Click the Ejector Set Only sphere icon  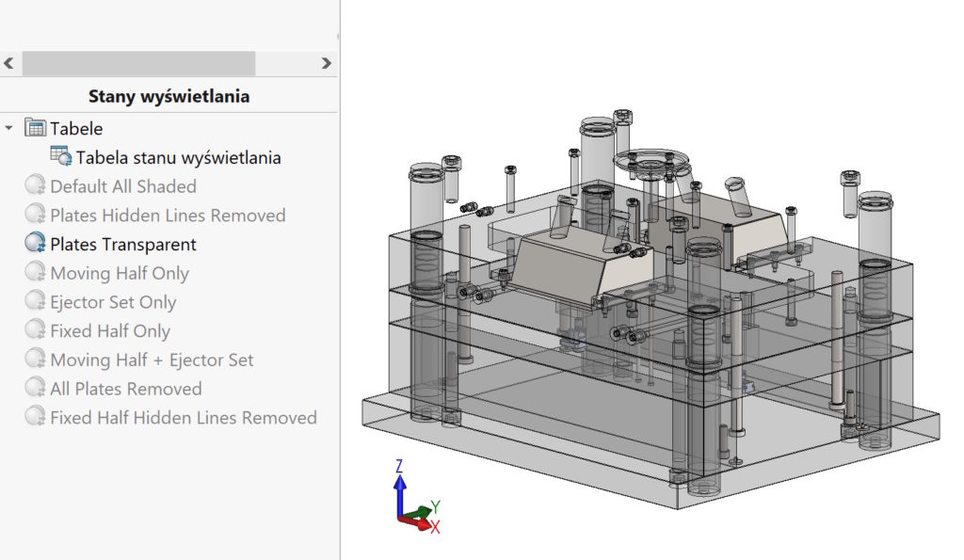[x=36, y=302]
